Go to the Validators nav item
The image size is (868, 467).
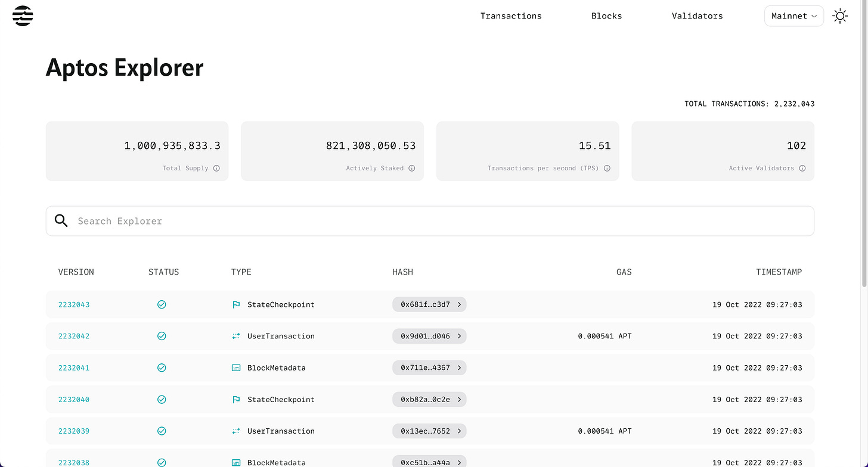[x=697, y=16]
